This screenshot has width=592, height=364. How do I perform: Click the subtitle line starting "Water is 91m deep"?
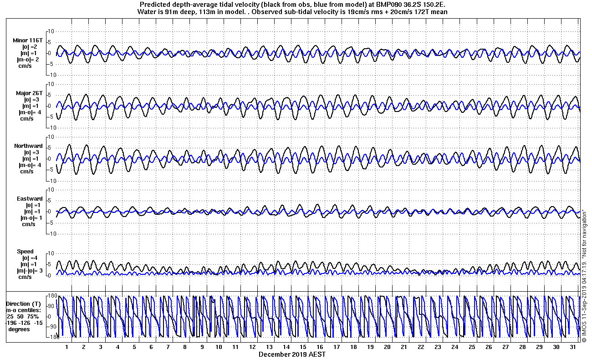tap(292, 12)
